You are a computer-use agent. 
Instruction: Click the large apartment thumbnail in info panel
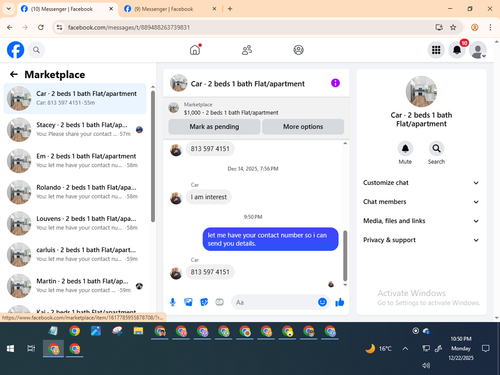pos(421,92)
